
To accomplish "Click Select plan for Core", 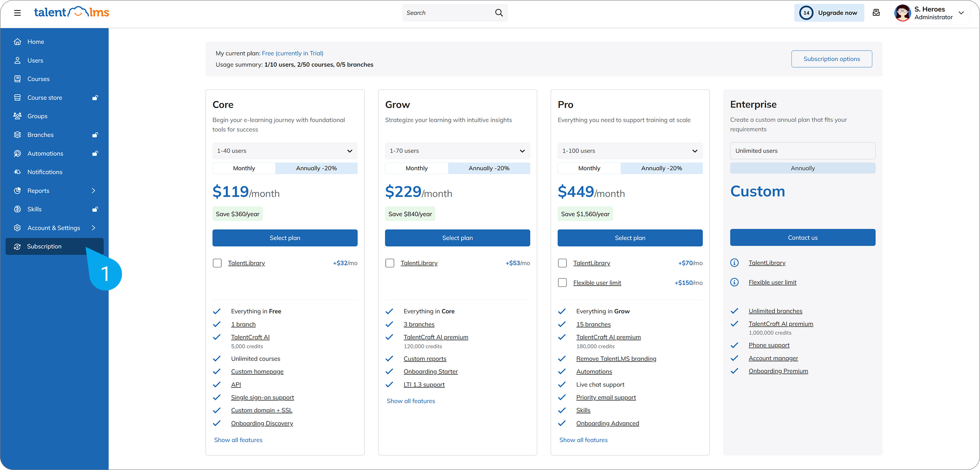I will point(285,238).
